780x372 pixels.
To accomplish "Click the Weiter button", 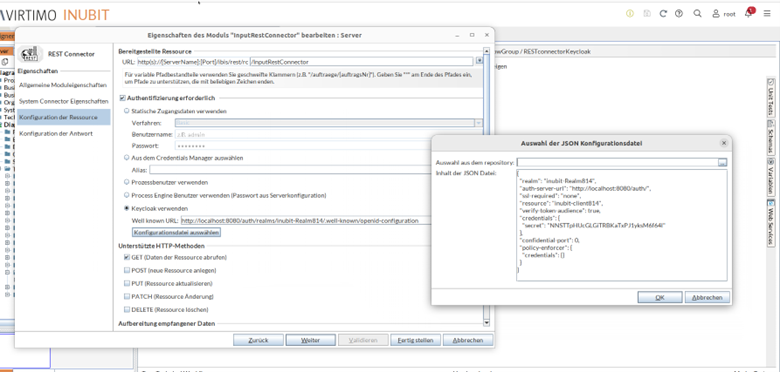I will coord(310,340).
